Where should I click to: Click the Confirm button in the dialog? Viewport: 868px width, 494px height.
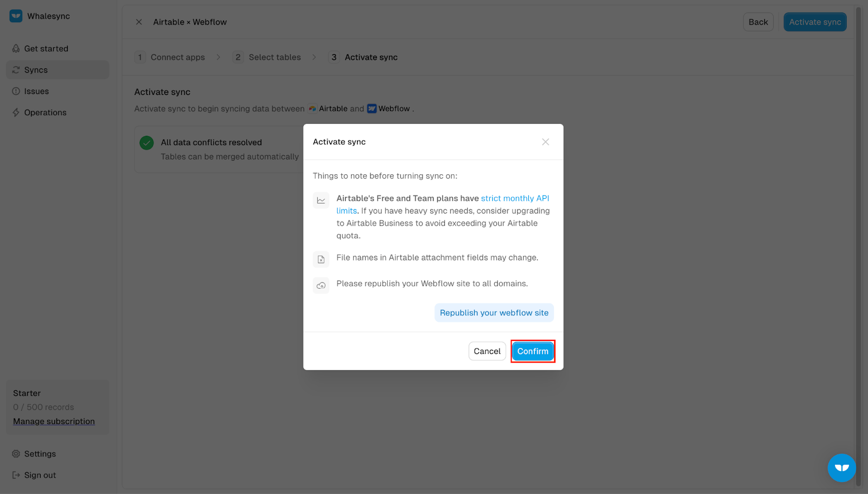(533, 351)
